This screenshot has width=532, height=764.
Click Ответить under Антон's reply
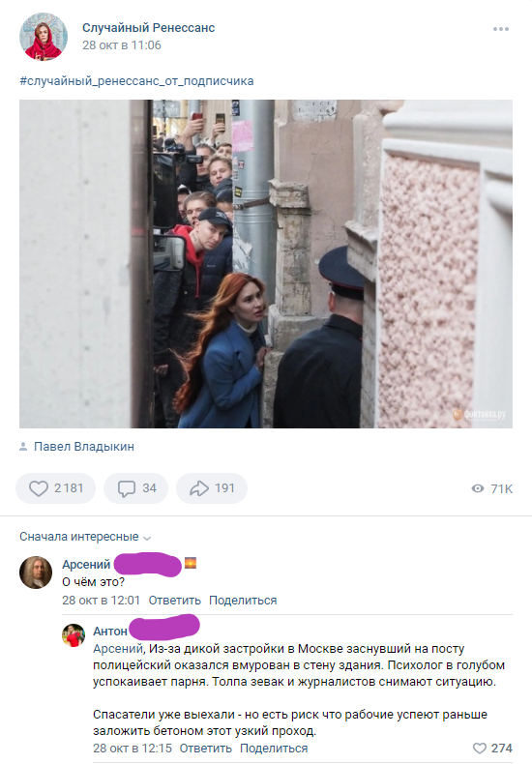pos(206,748)
